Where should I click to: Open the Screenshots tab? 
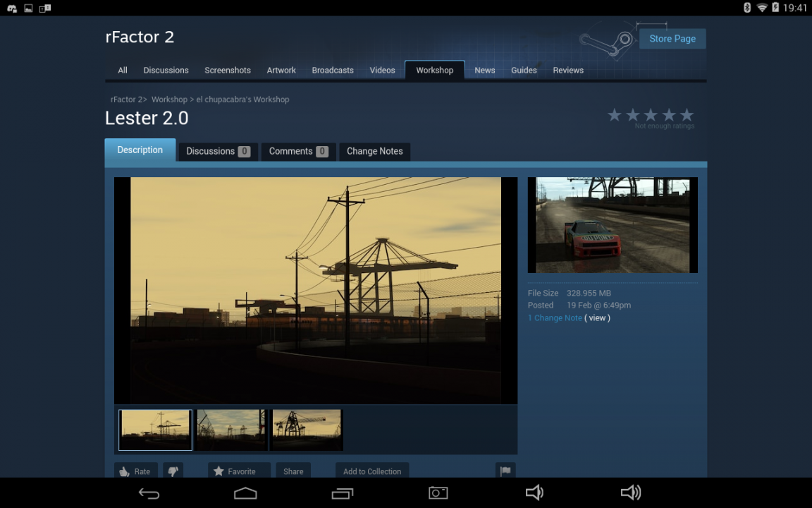coord(228,70)
